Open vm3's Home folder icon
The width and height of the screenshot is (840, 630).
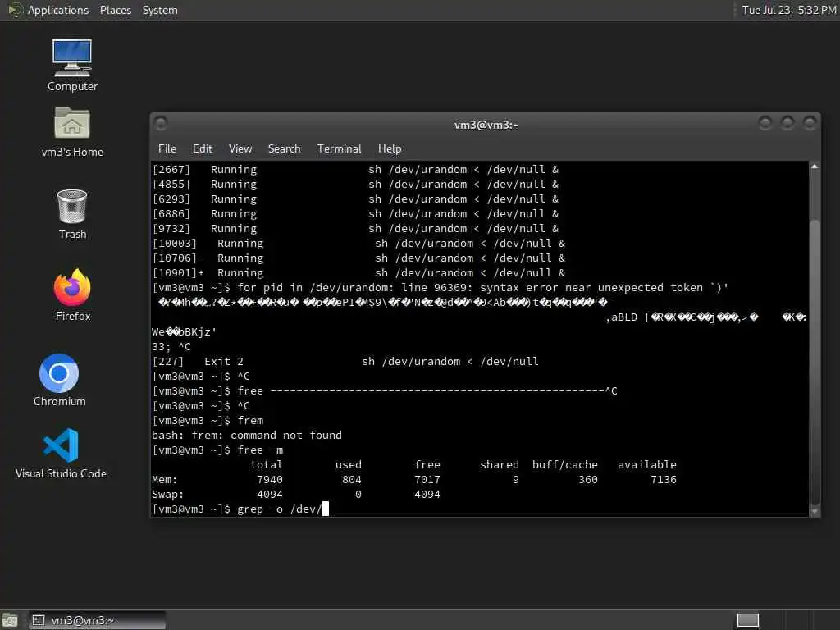pyautogui.click(x=72, y=132)
